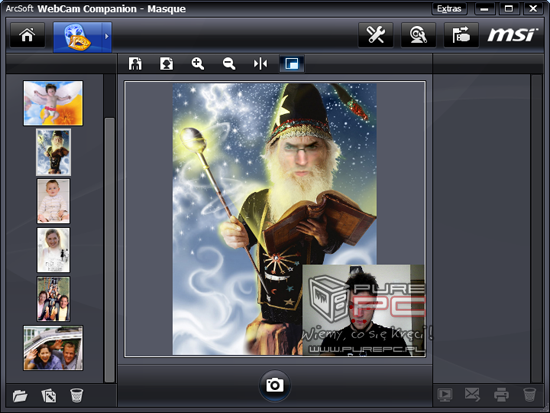Open the Masque mode button

[x=78, y=36]
